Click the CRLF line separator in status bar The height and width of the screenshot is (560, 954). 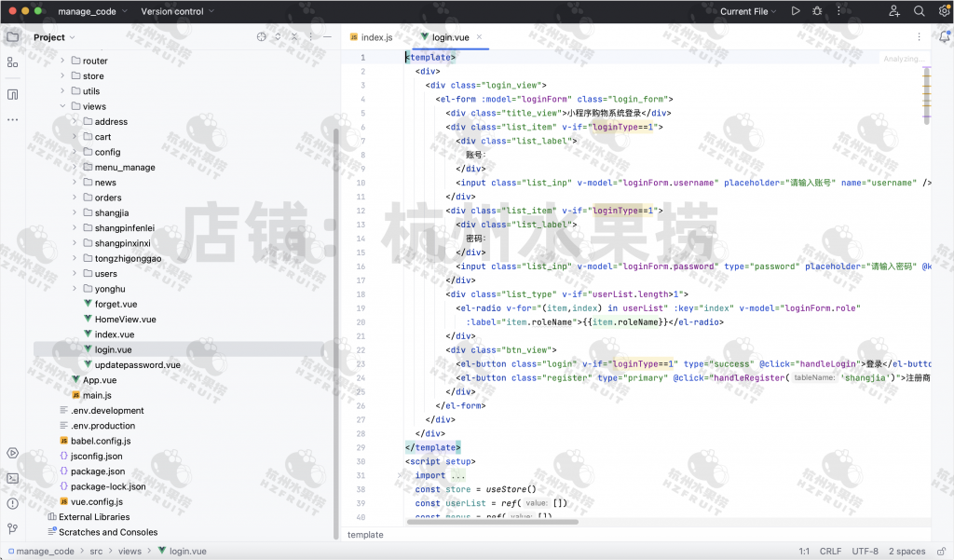830,551
